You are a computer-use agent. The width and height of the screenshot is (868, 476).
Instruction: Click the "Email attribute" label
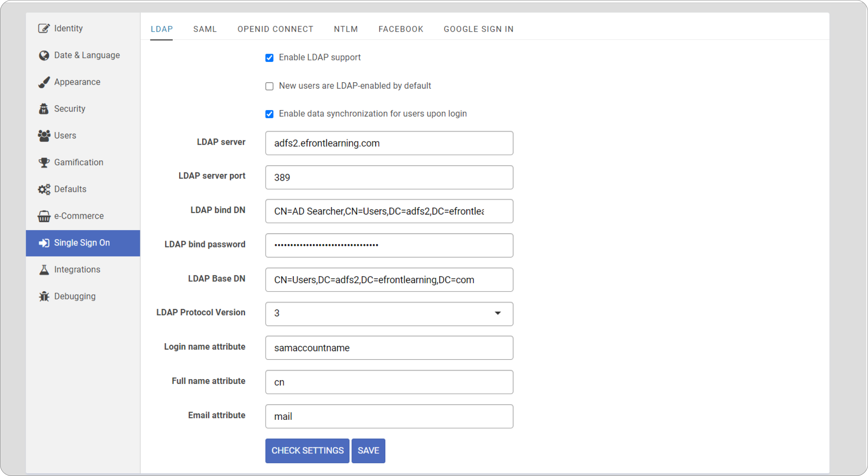pos(217,416)
